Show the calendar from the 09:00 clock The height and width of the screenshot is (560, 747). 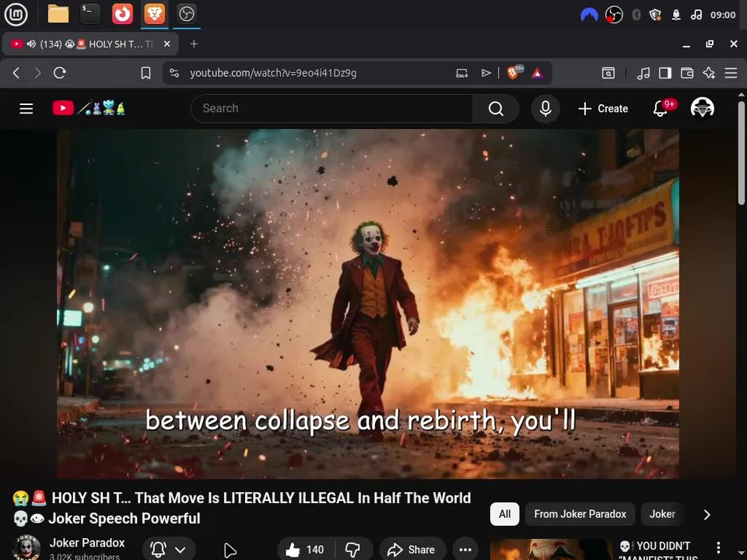click(x=723, y=16)
